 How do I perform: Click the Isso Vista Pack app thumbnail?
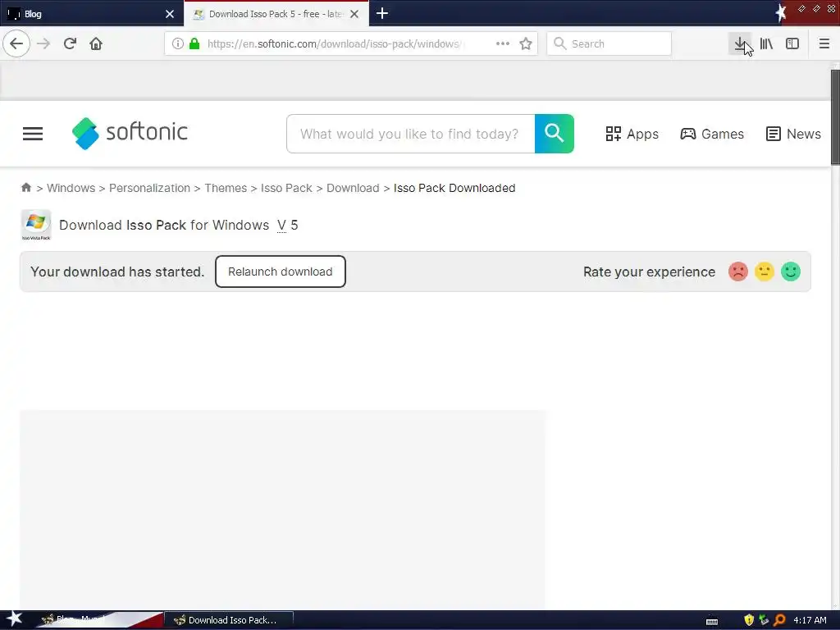tap(36, 225)
